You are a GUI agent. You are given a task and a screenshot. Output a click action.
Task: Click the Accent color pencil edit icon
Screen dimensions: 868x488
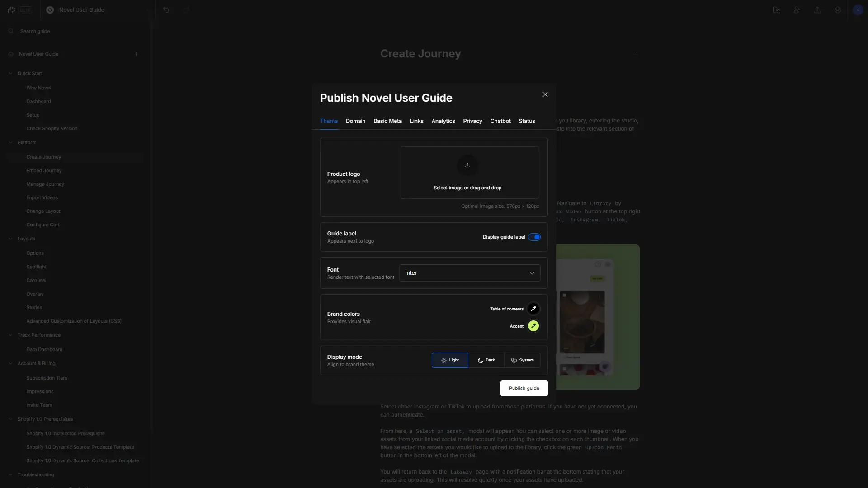(533, 326)
